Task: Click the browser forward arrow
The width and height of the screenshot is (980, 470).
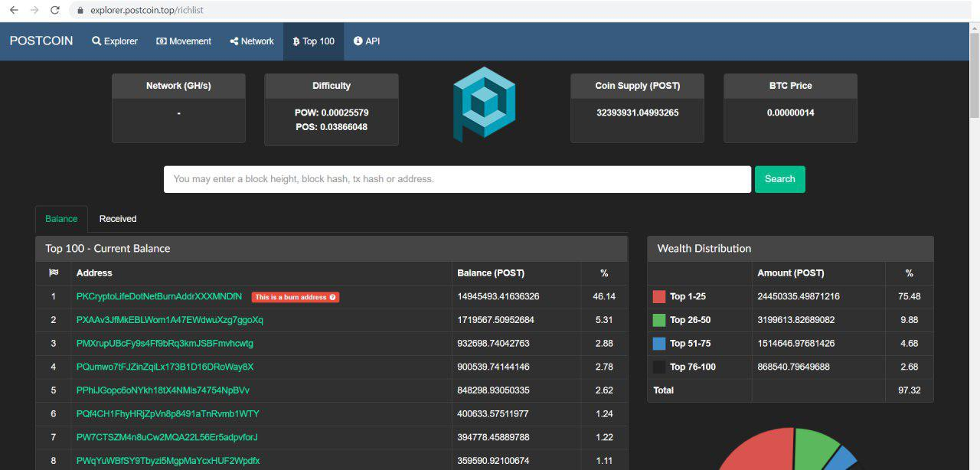Action: tap(34, 10)
